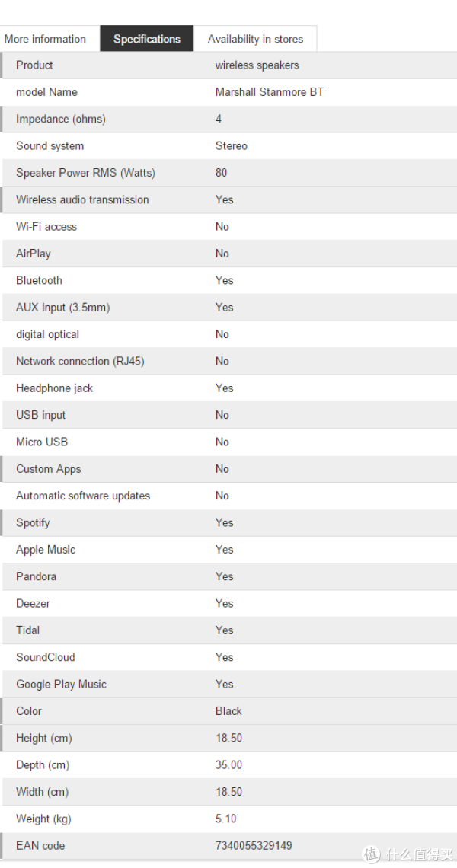This screenshot has height=868, width=457.
Task: Click the Height (cm) row
Action: click(228, 738)
